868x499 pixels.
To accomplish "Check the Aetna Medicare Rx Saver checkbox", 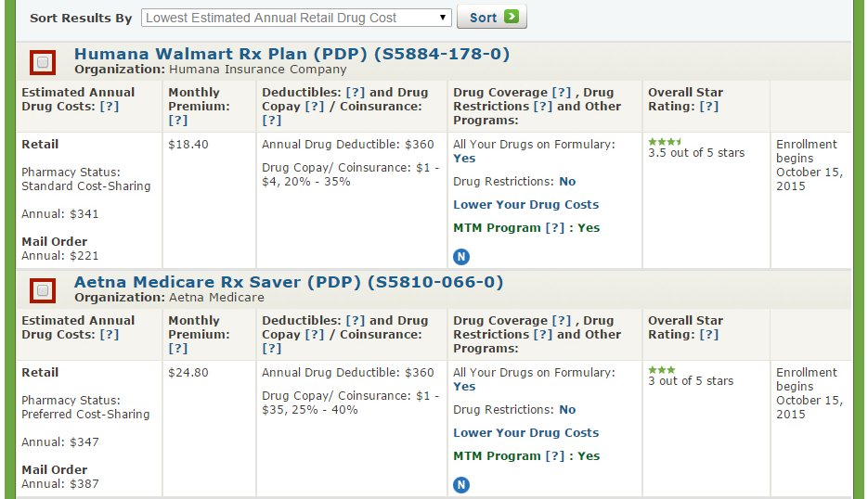I will (43, 290).
